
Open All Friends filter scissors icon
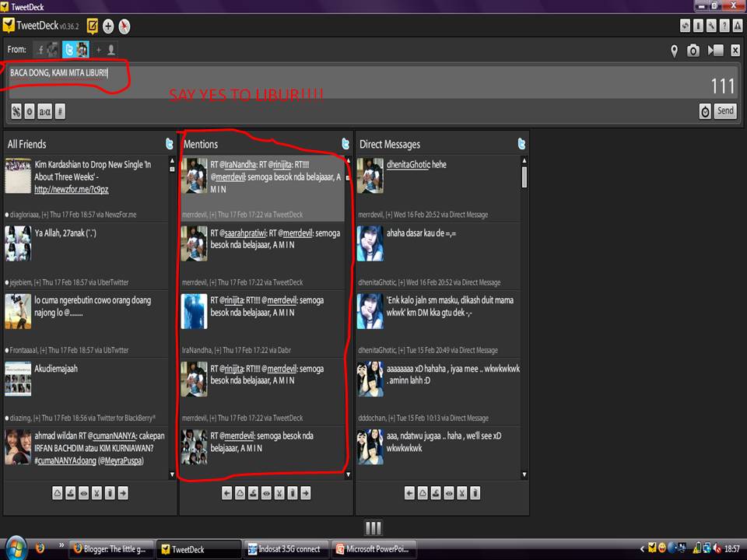tap(96, 493)
